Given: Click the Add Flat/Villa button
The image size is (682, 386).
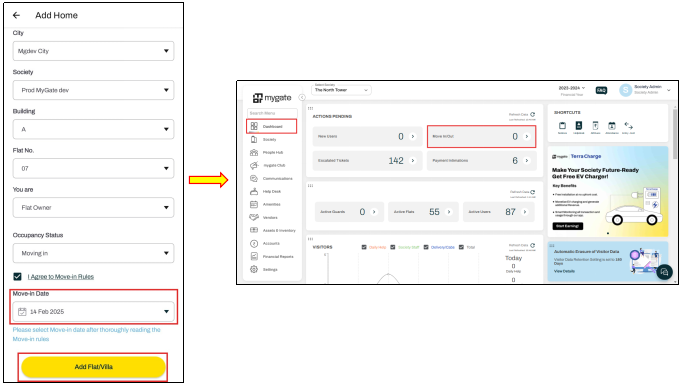Looking at the screenshot, I should [x=94, y=367].
